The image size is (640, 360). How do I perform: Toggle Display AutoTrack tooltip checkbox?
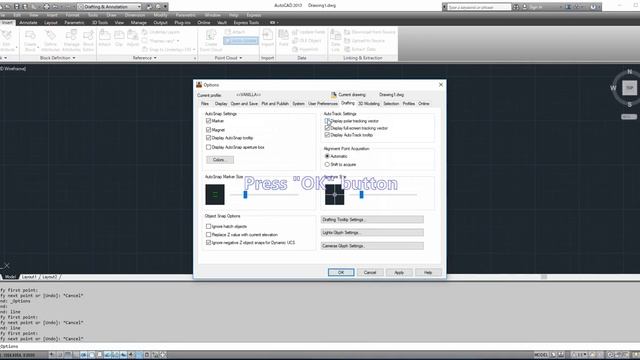tap(327, 135)
